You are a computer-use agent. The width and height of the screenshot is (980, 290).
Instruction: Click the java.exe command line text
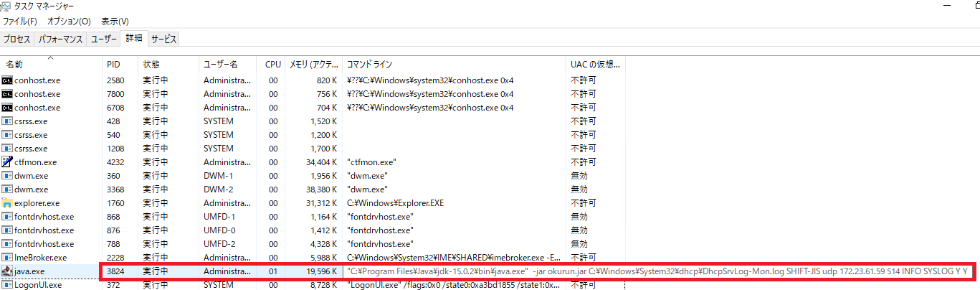(x=657, y=271)
